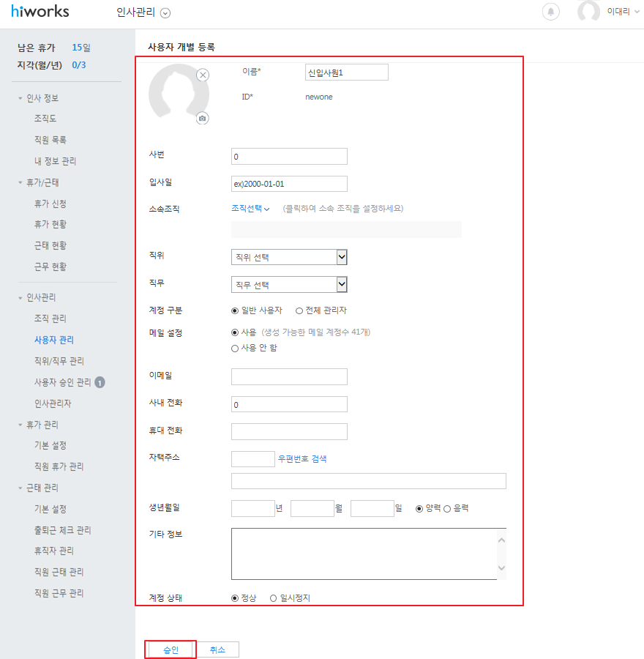The width and height of the screenshot is (644, 659).
Task: Open 직원 근태 관리
Action: 59,572
